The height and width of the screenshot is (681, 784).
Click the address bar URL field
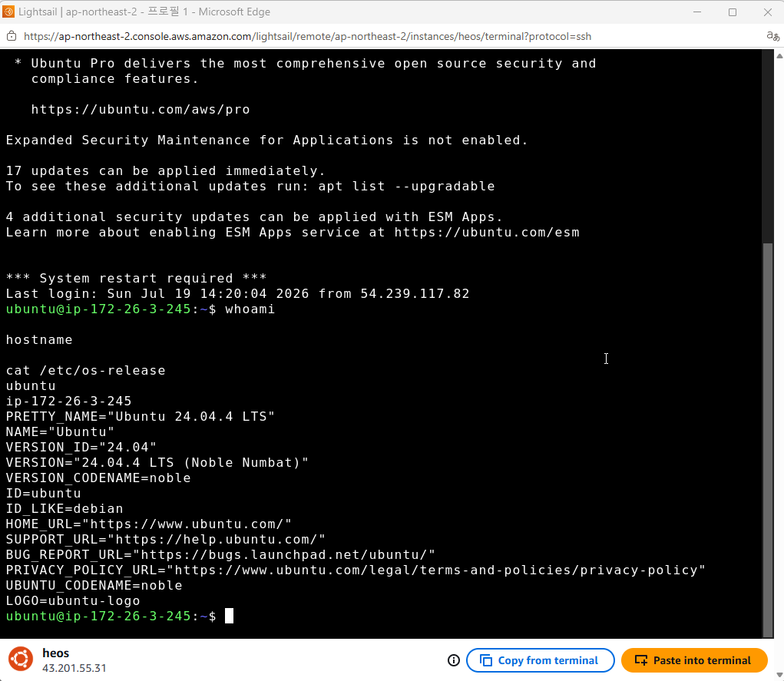click(307, 37)
